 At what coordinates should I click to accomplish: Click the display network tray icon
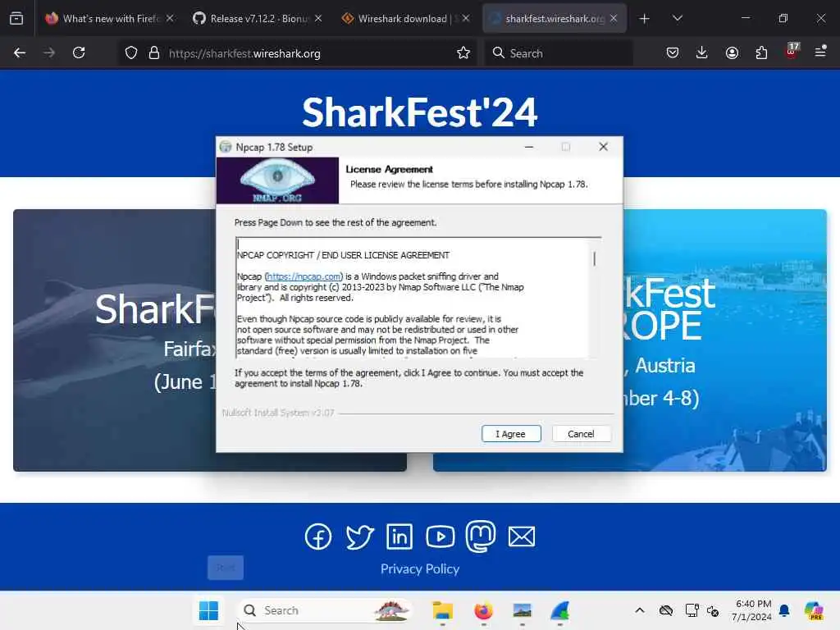(692, 610)
